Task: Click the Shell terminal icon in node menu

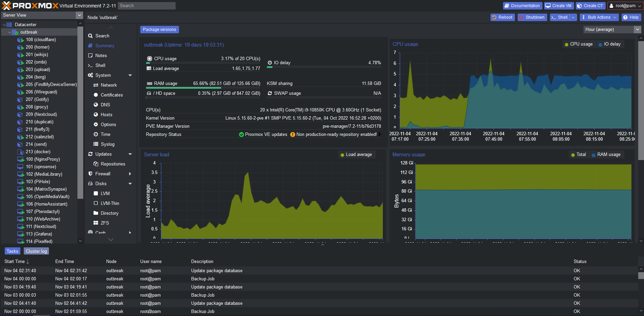Action: point(90,65)
